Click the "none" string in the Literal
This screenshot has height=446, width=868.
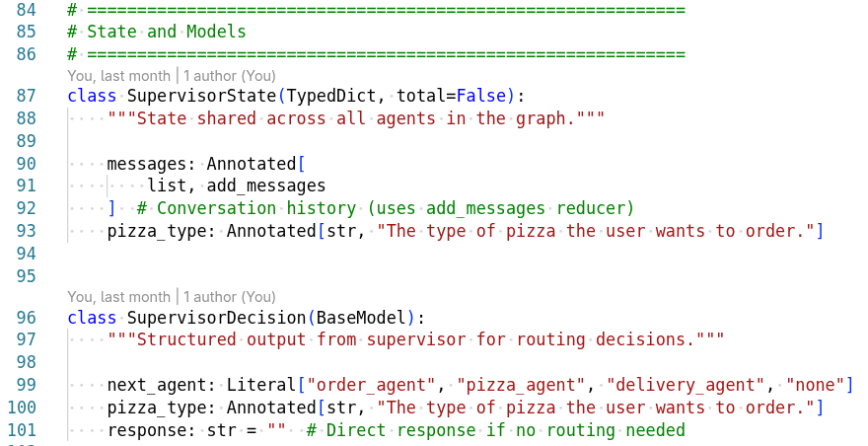[814, 385]
